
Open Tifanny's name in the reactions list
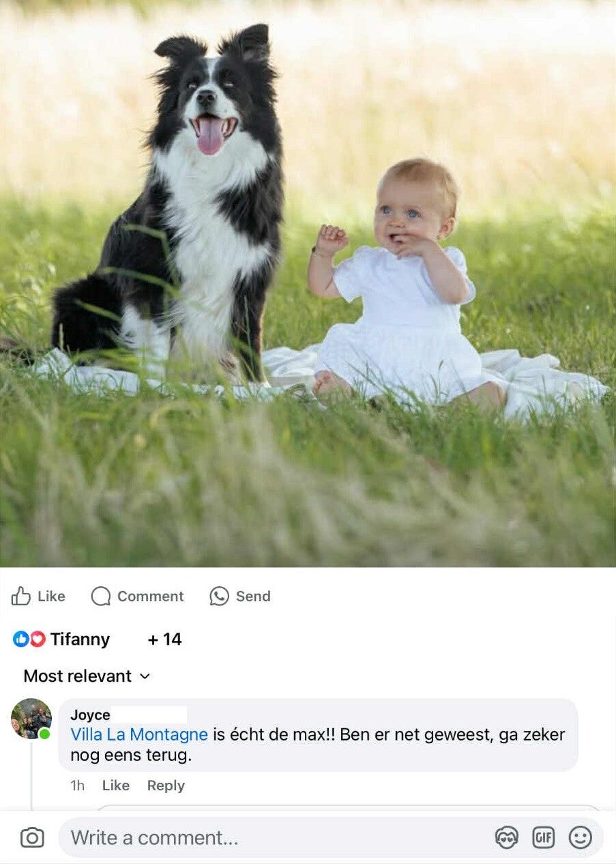80,639
